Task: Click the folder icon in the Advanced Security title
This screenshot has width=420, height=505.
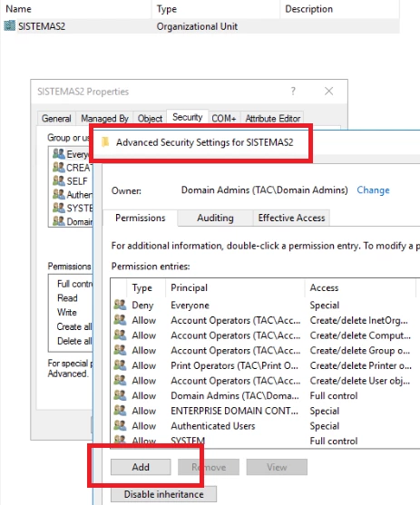Action: tap(105, 142)
